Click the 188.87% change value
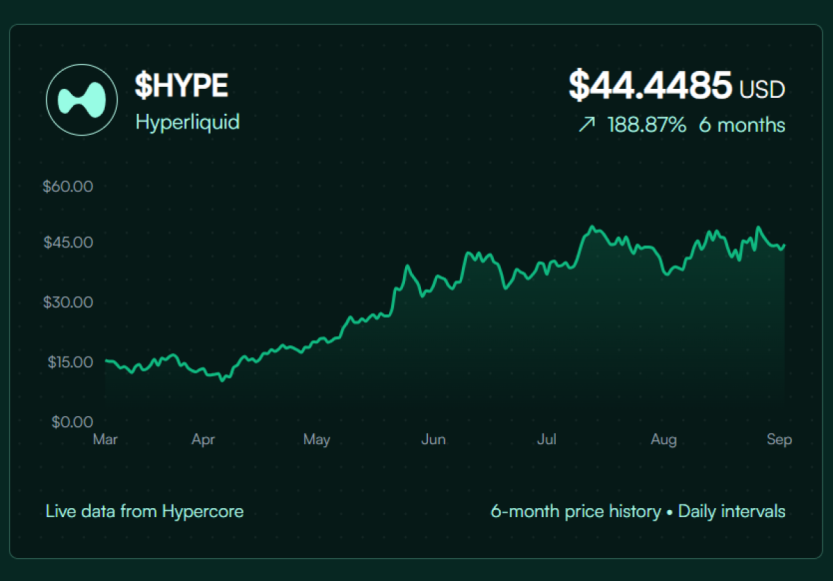This screenshot has width=833, height=581. click(647, 125)
